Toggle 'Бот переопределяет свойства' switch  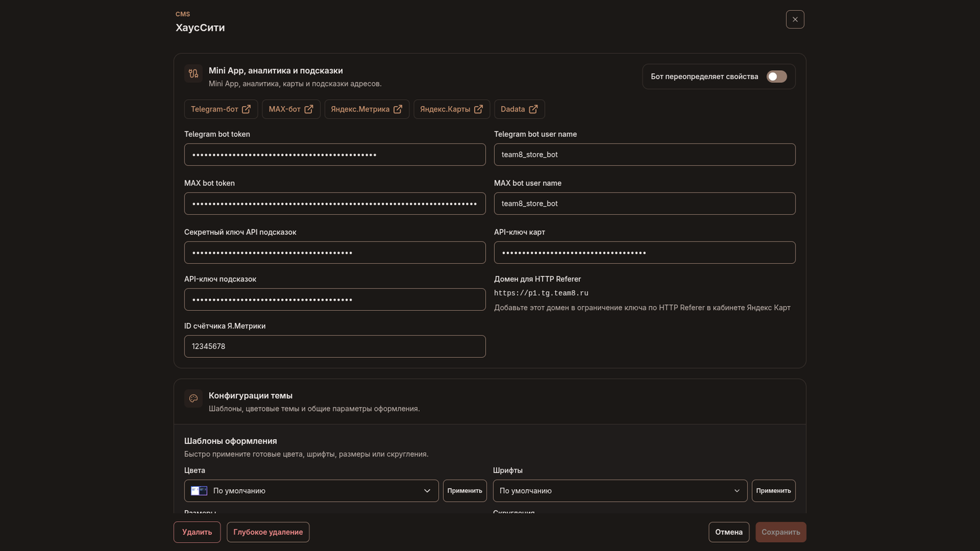coord(777,77)
